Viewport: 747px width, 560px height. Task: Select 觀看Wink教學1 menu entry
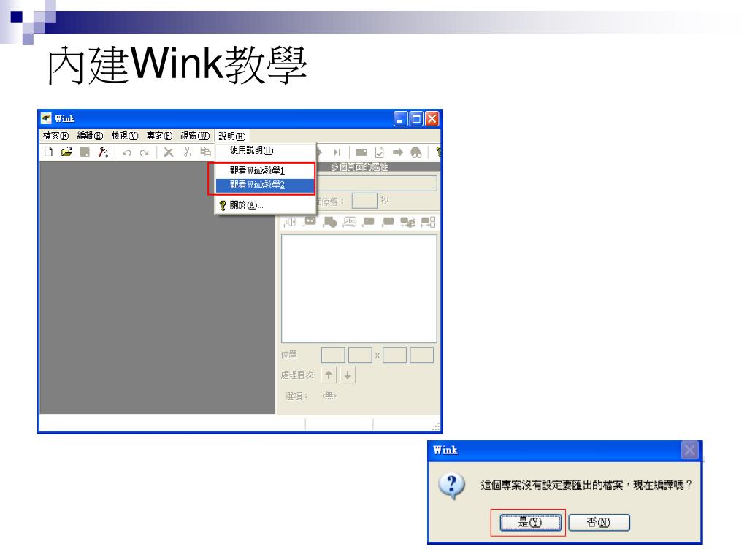(265, 170)
